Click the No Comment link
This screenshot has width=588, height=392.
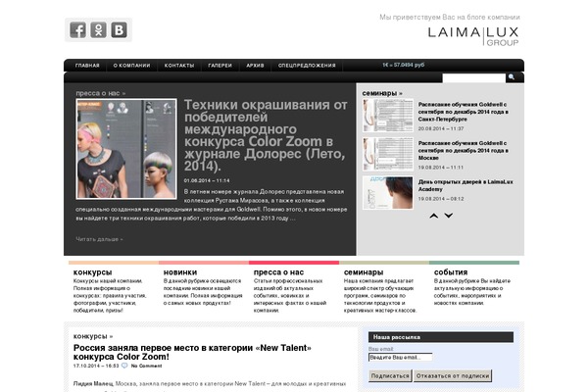tap(146, 366)
